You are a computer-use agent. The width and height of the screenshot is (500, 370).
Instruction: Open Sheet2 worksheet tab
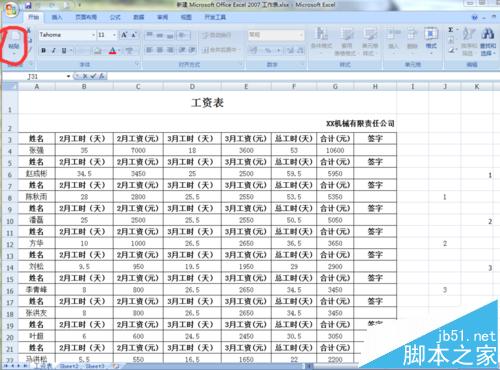pyautogui.click(x=69, y=366)
